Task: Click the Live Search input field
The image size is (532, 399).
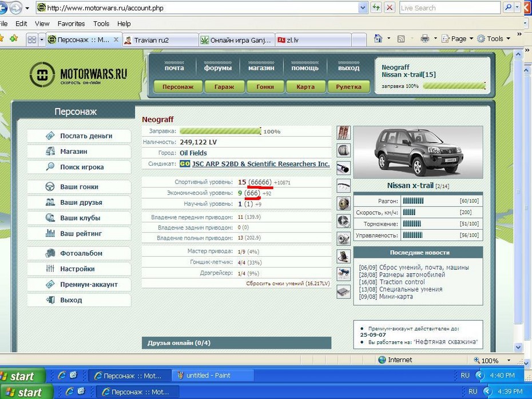Action: point(450,8)
